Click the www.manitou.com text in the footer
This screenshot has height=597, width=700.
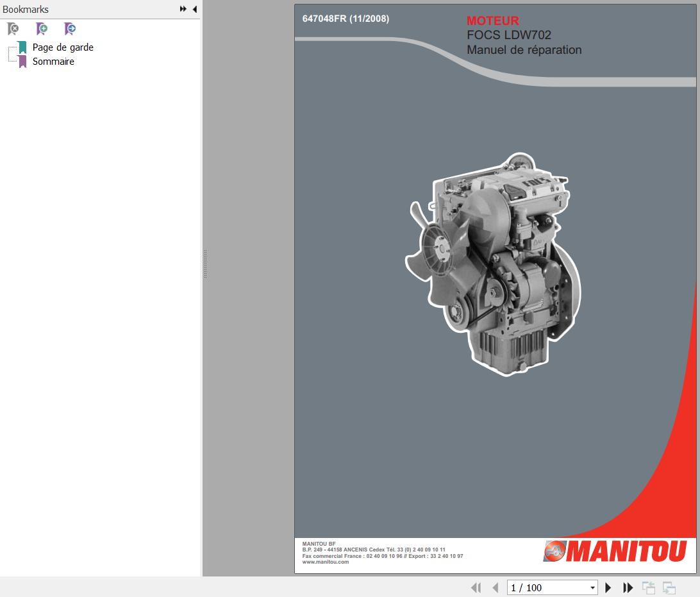pos(326,562)
